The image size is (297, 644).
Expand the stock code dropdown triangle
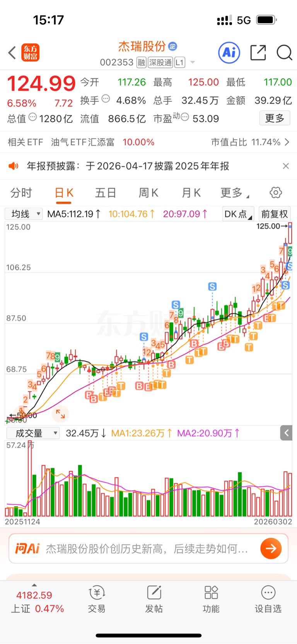point(193,62)
